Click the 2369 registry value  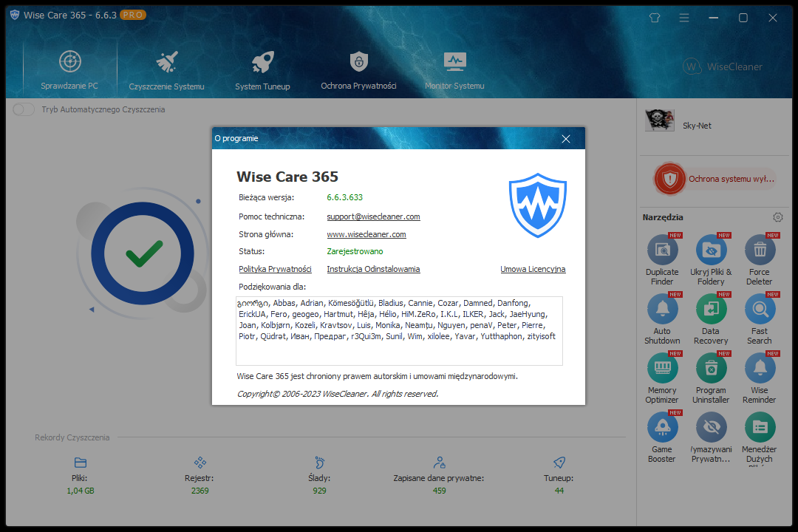coord(200,491)
